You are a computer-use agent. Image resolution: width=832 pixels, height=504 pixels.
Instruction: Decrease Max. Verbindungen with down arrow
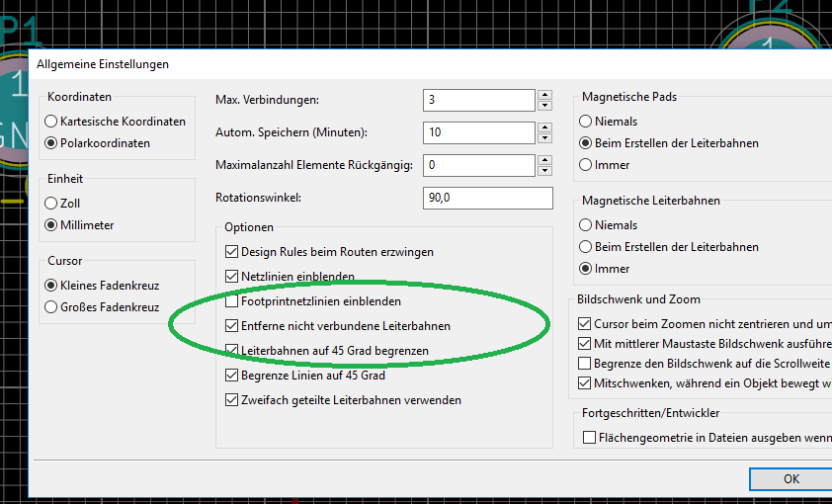(x=544, y=106)
